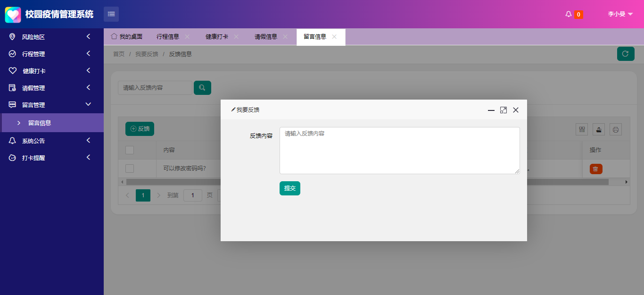Click the 打卡提醒 sidebar icon
Image resolution: width=644 pixels, height=295 pixels.
coord(12,158)
